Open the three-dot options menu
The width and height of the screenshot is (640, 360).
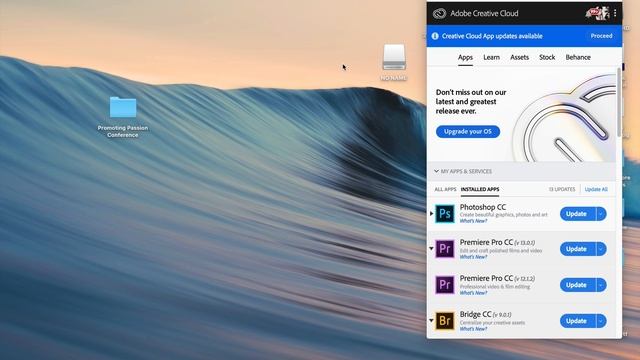coord(615,13)
